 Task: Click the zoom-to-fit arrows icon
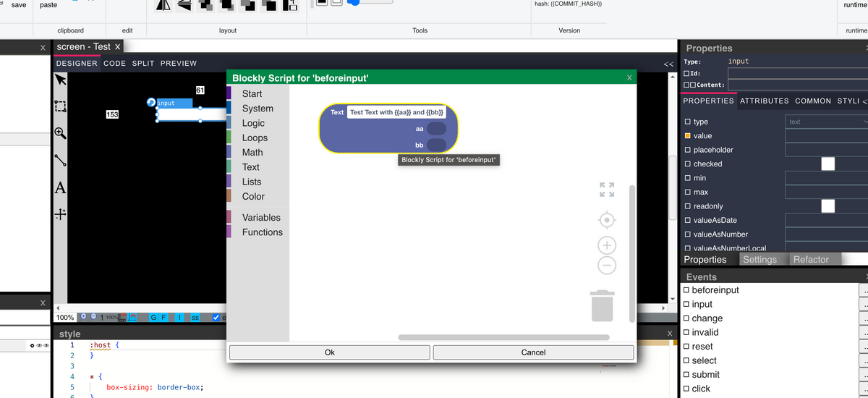click(607, 190)
